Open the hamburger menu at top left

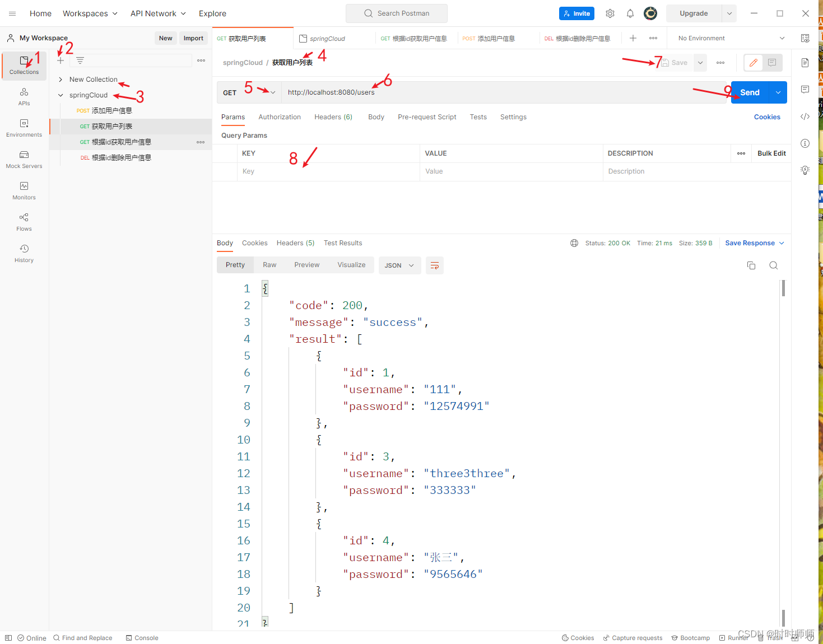pyautogui.click(x=12, y=13)
